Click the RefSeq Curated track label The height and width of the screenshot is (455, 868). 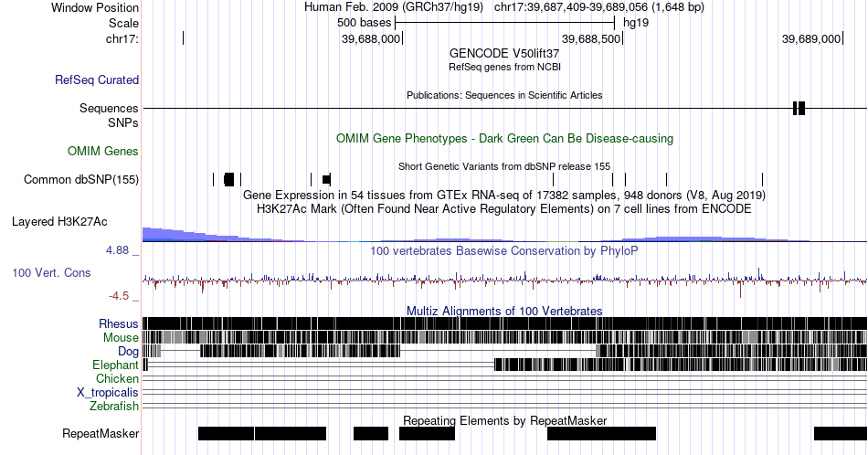(x=97, y=79)
